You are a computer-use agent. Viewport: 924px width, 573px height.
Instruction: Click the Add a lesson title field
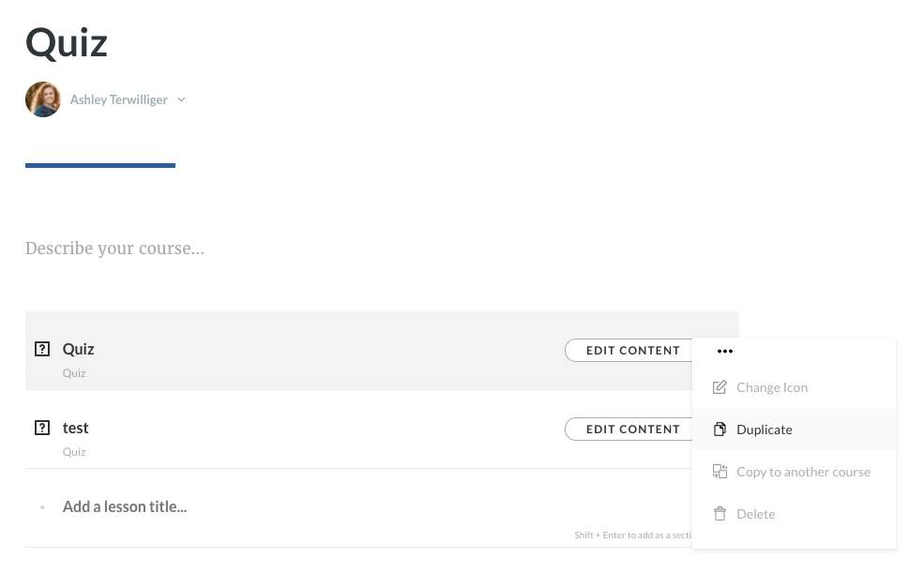coord(125,506)
